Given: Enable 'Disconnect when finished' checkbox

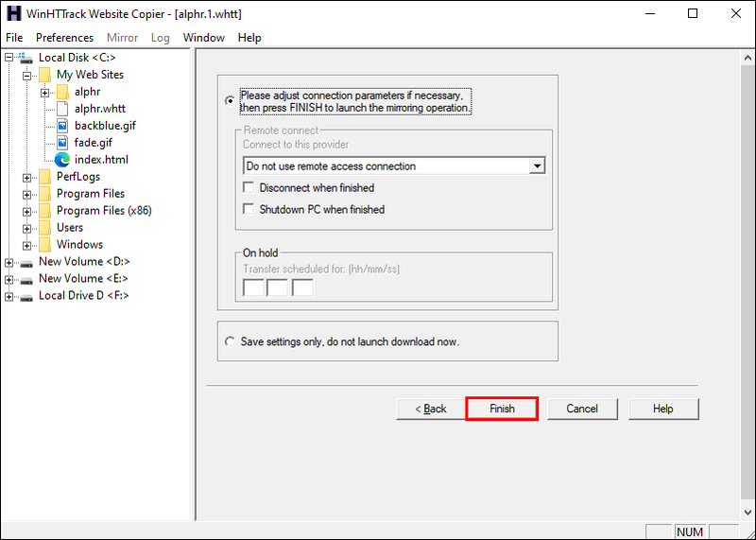Looking at the screenshot, I should (x=249, y=187).
